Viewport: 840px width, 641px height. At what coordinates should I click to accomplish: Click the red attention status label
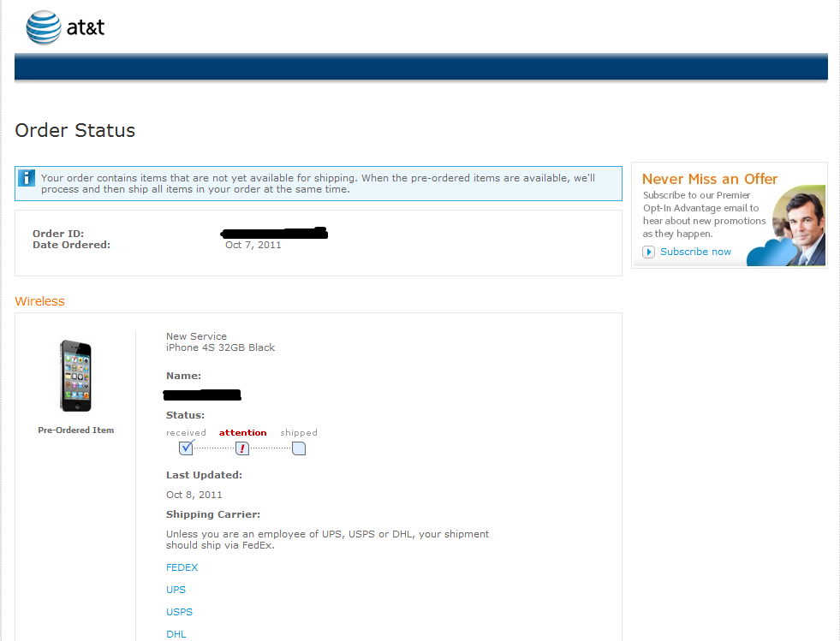coord(242,433)
